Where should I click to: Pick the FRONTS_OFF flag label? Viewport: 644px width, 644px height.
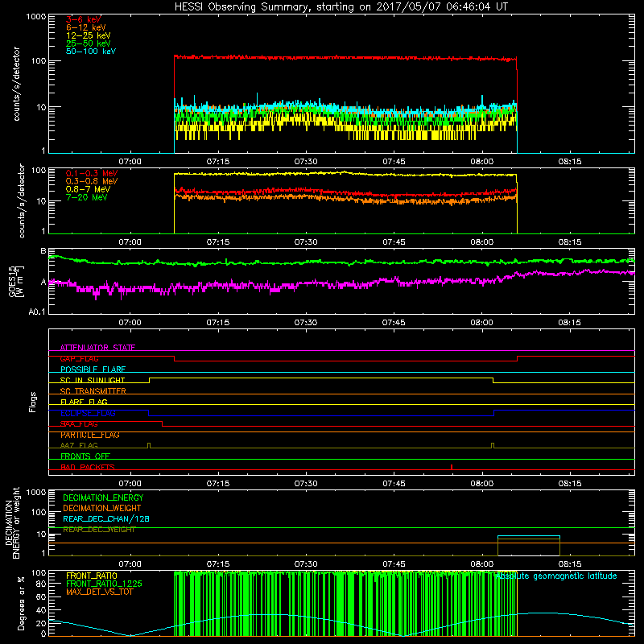[85, 456]
